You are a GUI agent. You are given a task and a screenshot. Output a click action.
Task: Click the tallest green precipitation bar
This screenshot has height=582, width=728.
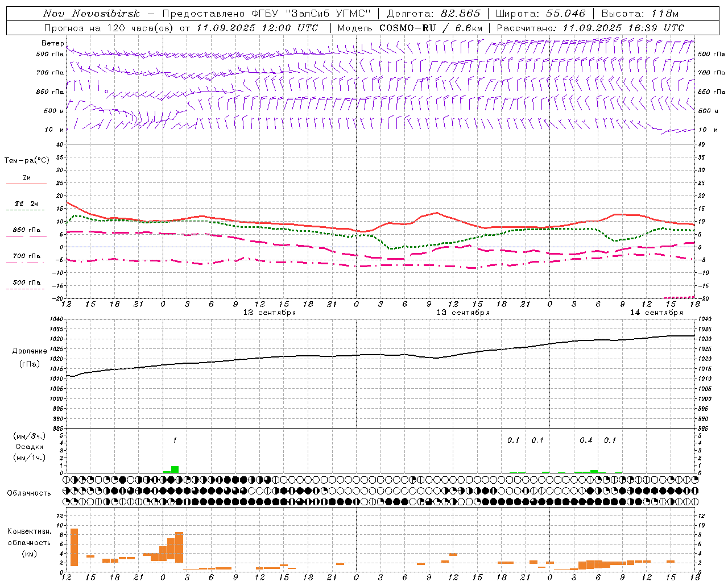175,469
